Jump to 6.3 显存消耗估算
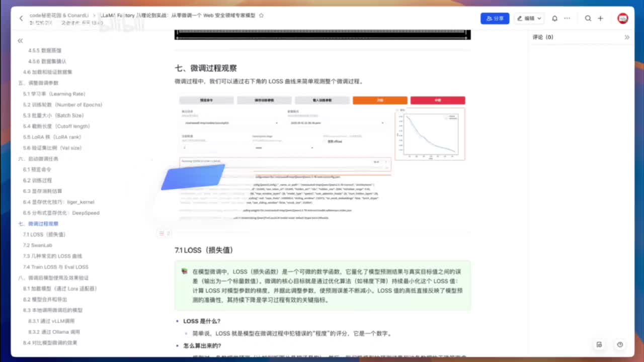The image size is (644, 362). click(x=43, y=191)
